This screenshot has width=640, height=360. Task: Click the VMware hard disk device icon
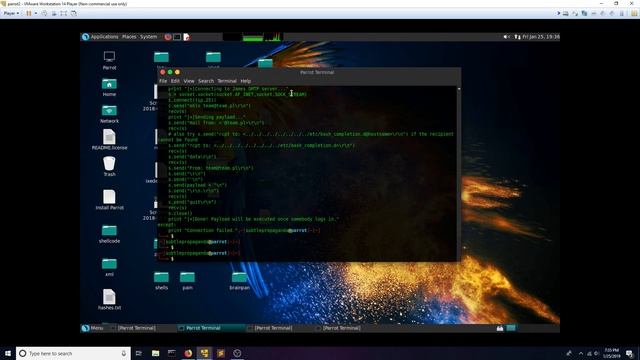[565, 13]
